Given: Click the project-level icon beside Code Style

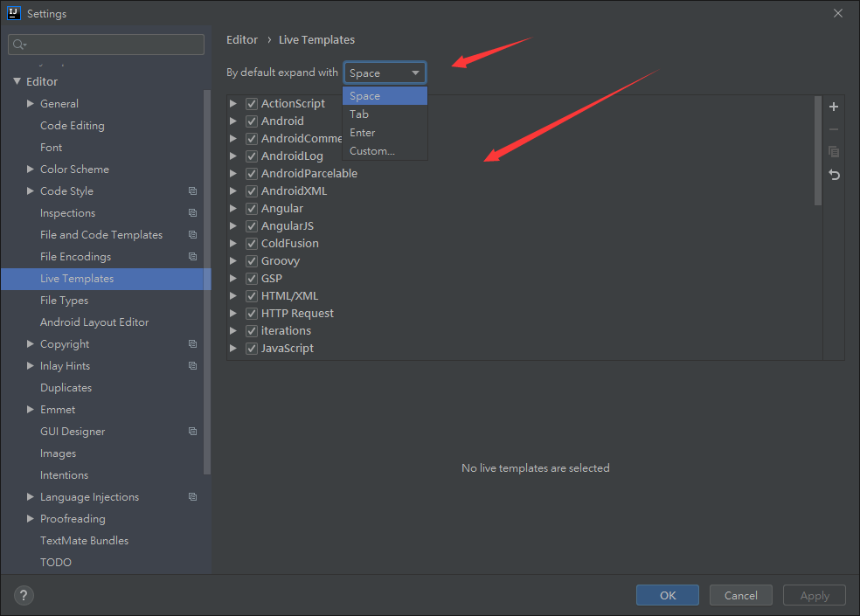Looking at the screenshot, I should click(x=192, y=191).
